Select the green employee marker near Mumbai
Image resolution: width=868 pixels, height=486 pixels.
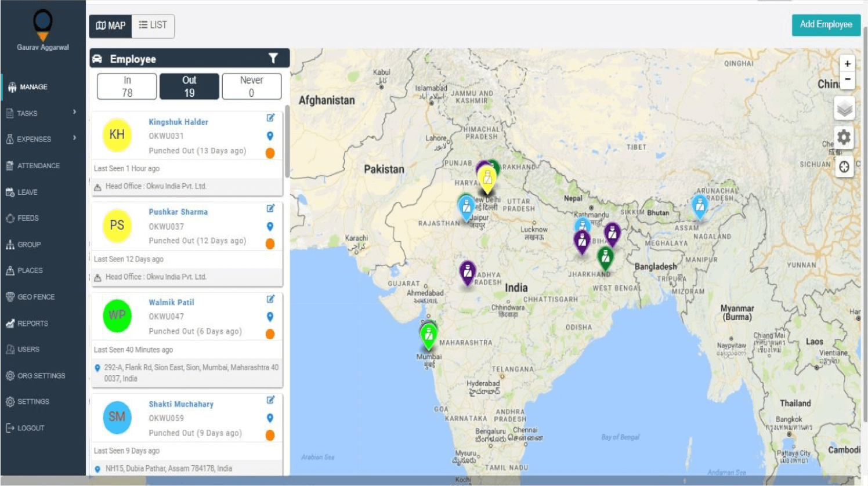click(428, 335)
